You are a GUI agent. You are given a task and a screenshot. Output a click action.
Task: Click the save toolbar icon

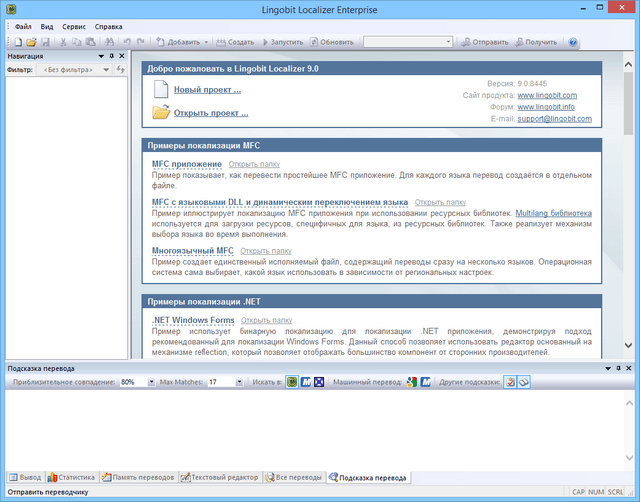pos(44,42)
